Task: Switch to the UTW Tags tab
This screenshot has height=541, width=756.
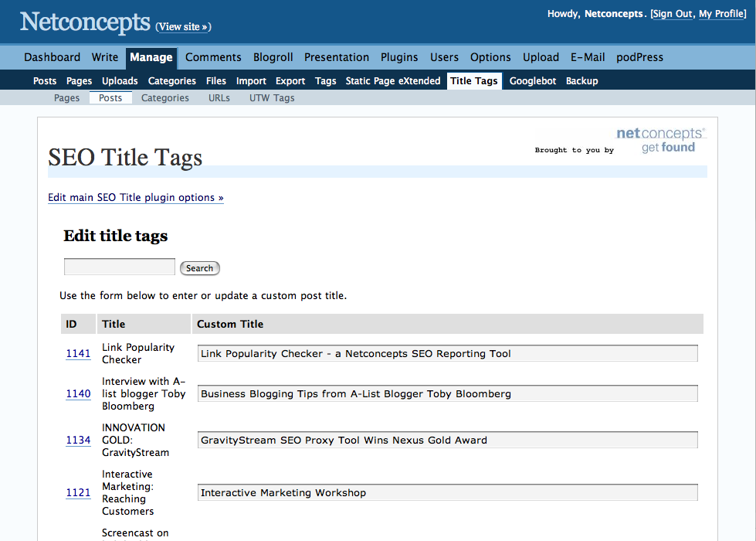Action: coord(272,98)
